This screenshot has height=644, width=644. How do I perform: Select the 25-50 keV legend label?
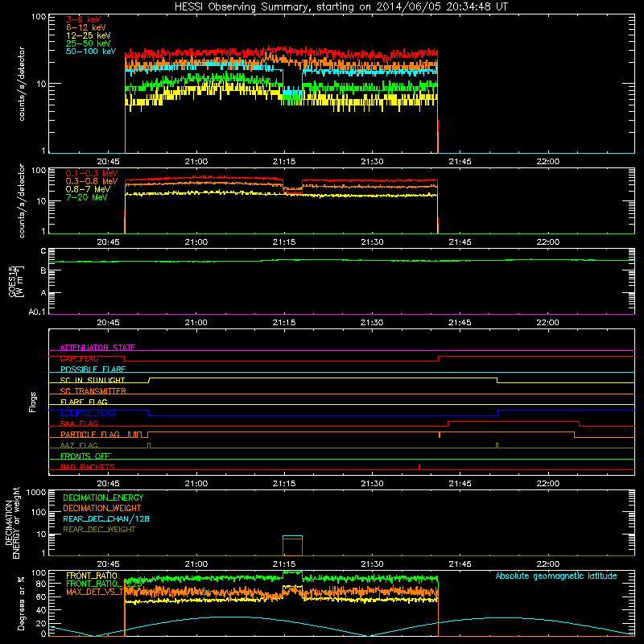(x=89, y=43)
